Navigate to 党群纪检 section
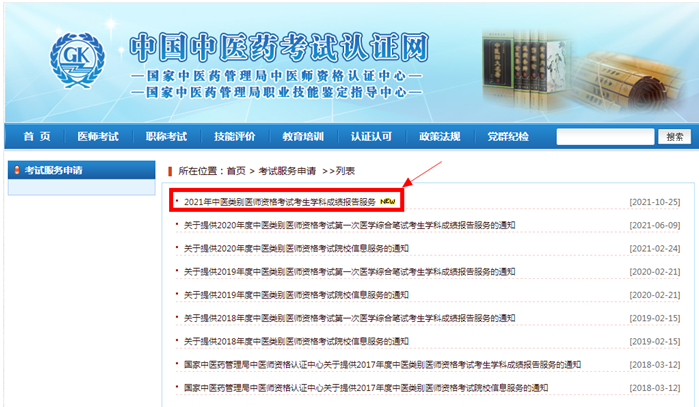 (x=508, y=137)
